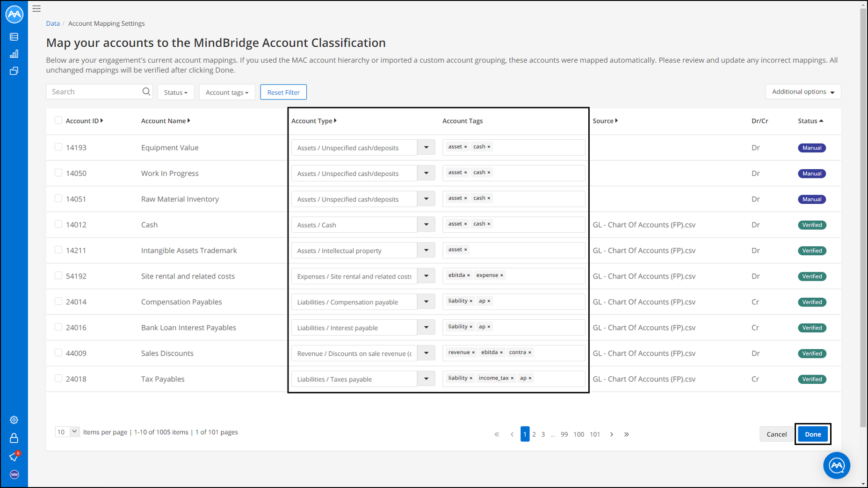Sort by Status column
868x488 pixels.
[x=810, y=121]
